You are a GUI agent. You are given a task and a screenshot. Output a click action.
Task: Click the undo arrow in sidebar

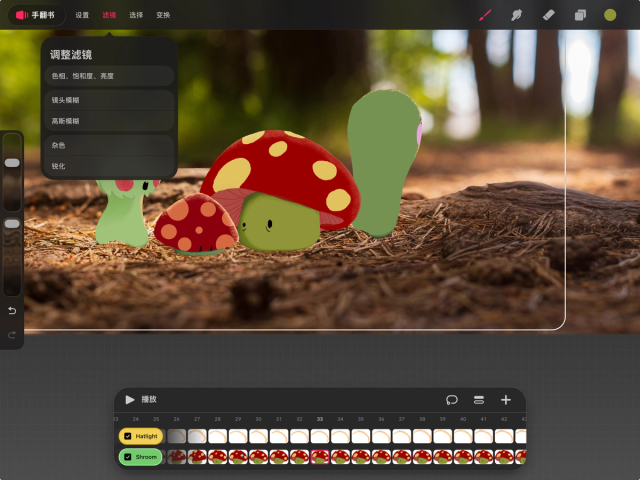(12, 311)
